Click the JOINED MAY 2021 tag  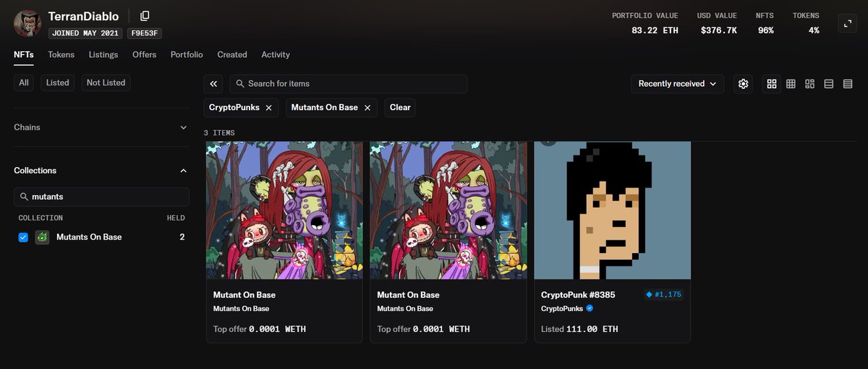pyautogui.click(x=85, y=33)
